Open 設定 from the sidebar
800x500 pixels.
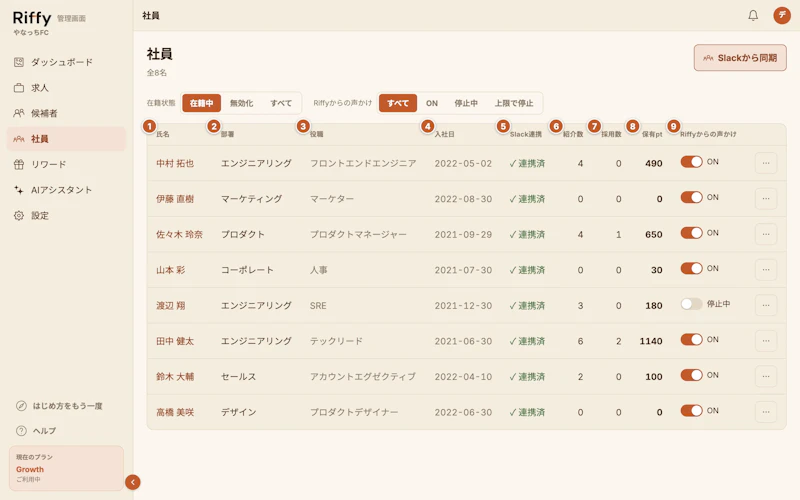coord(66,215)
